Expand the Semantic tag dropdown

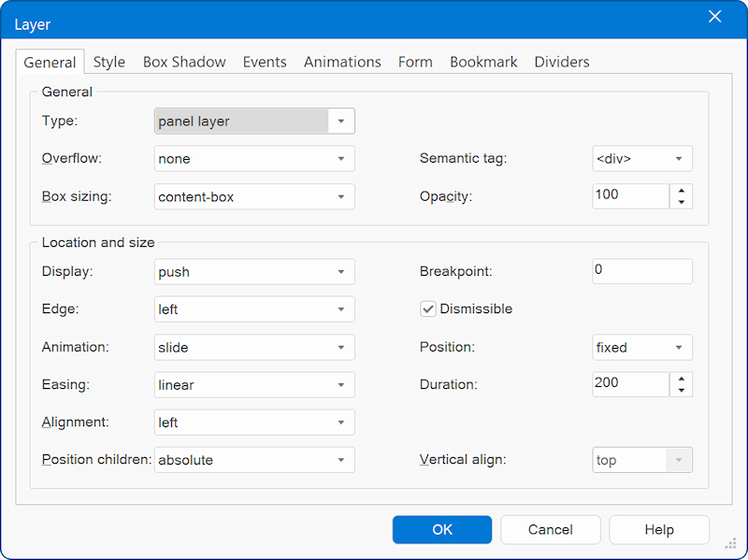[x=678, y=159]
